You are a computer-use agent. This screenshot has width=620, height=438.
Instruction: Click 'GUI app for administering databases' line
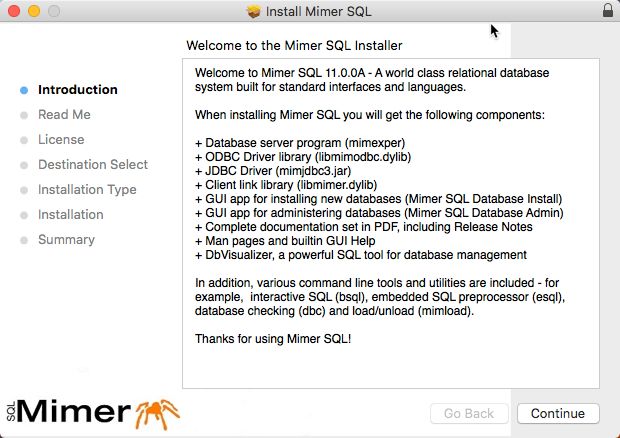coord(379,213)
